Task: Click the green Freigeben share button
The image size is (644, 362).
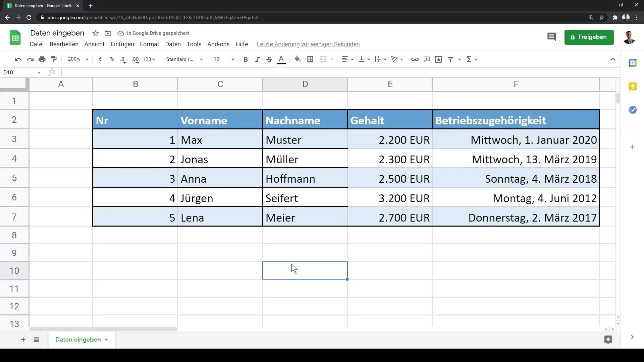Action: 589,37
